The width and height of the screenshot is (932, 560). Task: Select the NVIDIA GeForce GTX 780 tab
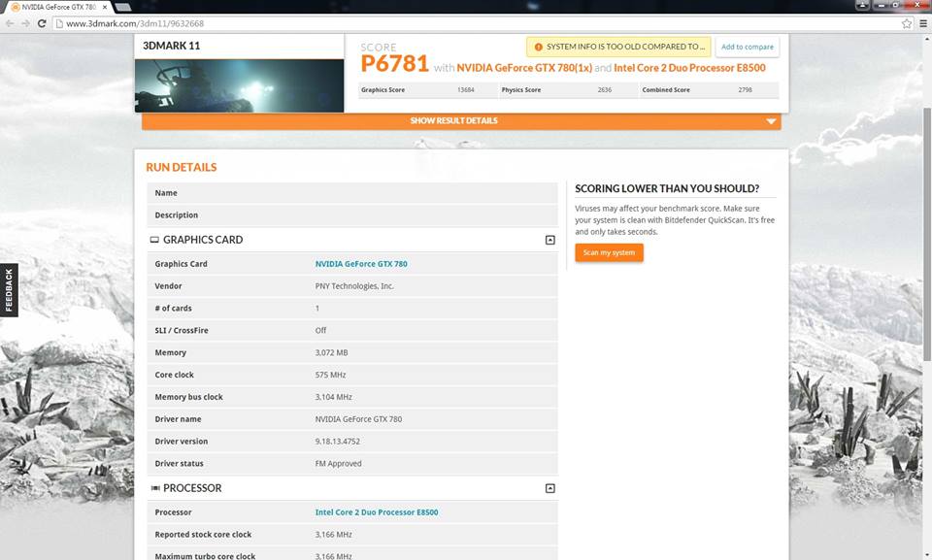(x=58, y=7)
